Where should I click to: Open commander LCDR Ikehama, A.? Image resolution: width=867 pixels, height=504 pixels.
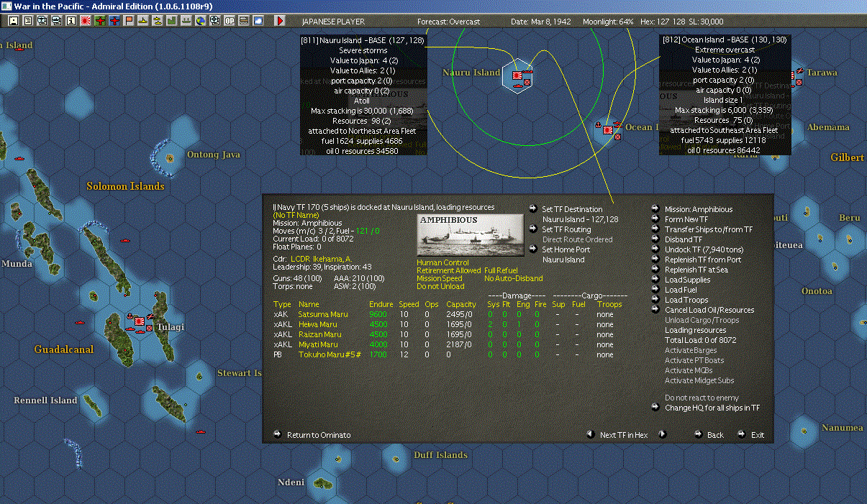(322, 258)
